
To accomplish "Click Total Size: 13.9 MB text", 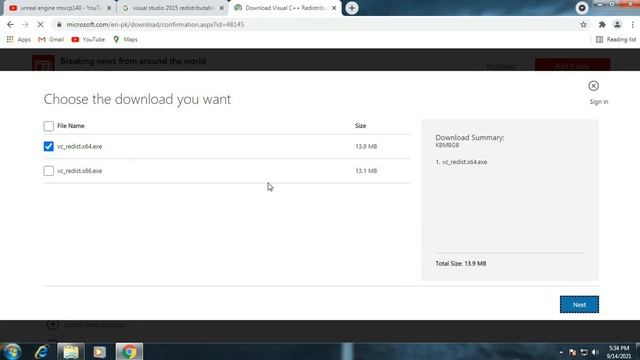I will 461,263.
